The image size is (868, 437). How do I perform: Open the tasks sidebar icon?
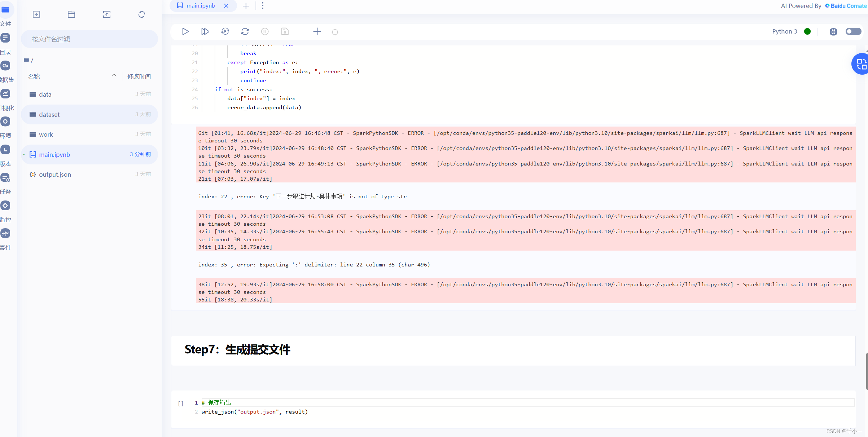5,177
